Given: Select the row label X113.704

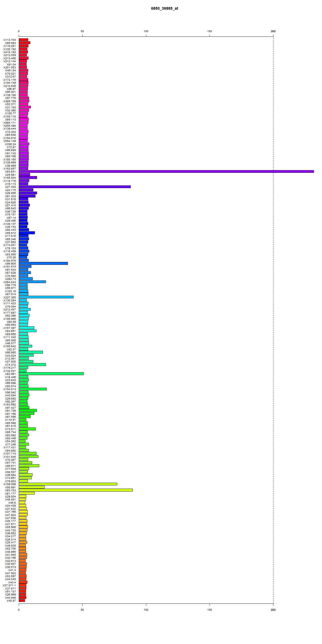Looking at the screenshot, I should click(x=10, y=40).
